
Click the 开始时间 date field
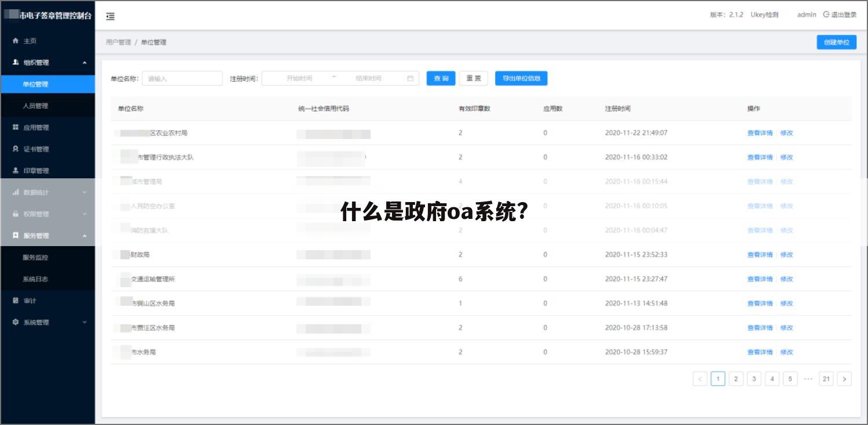299,78
